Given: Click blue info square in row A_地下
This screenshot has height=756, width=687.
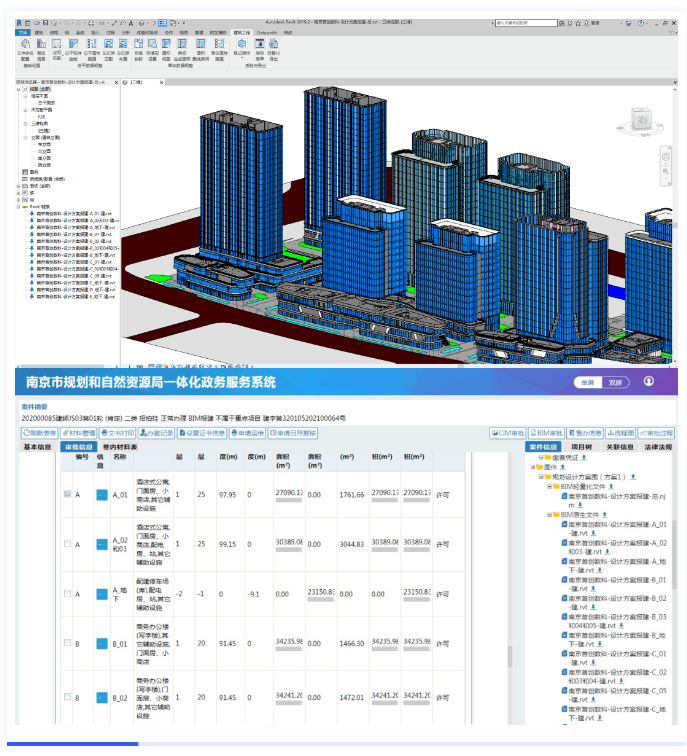Looking at the screenshot, I should 102,594.
